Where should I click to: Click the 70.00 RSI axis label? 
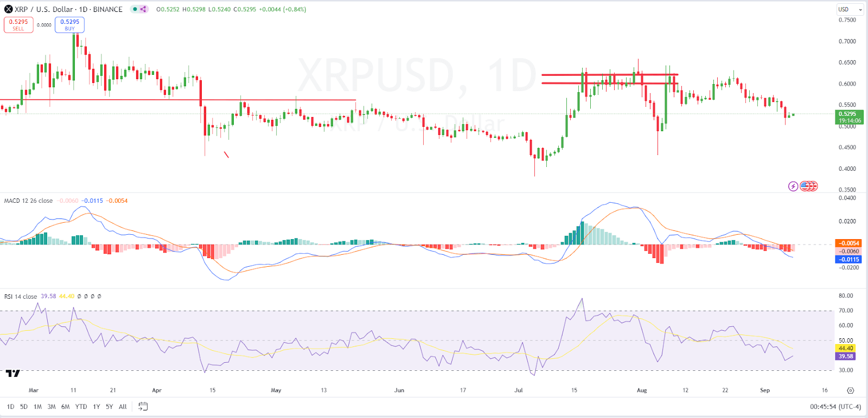click(x=846, y=311)
